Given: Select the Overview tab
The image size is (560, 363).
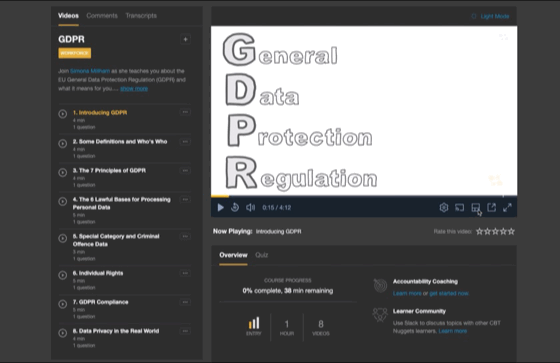Looking at the screenshot, I should (233, 255).
